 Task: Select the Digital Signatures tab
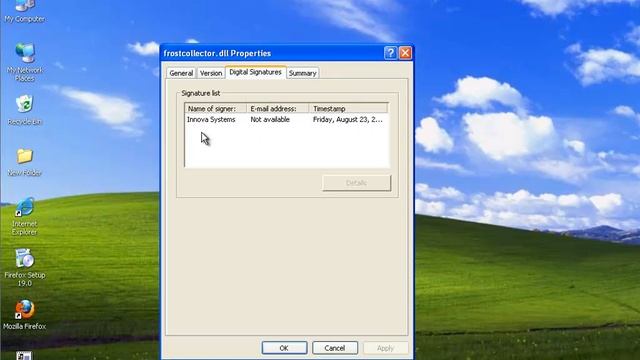pyautogui.click(x=256, y=72)
